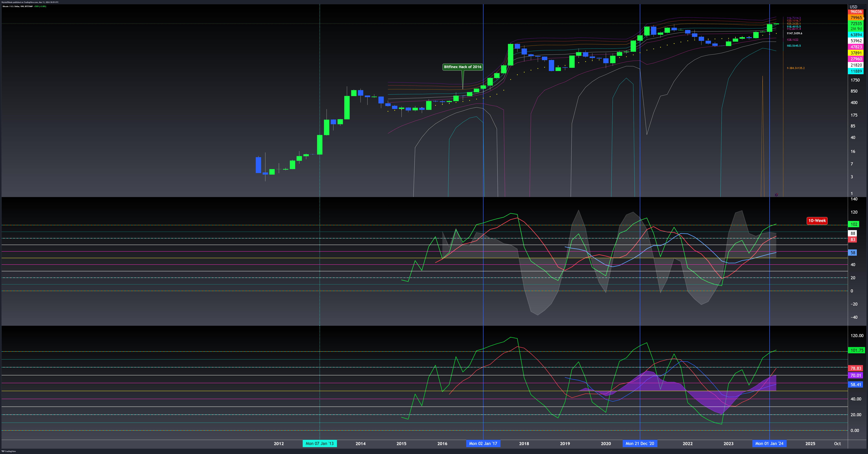Click the green 102 indicator value label
Screen dimensions: 868x454
854,224
